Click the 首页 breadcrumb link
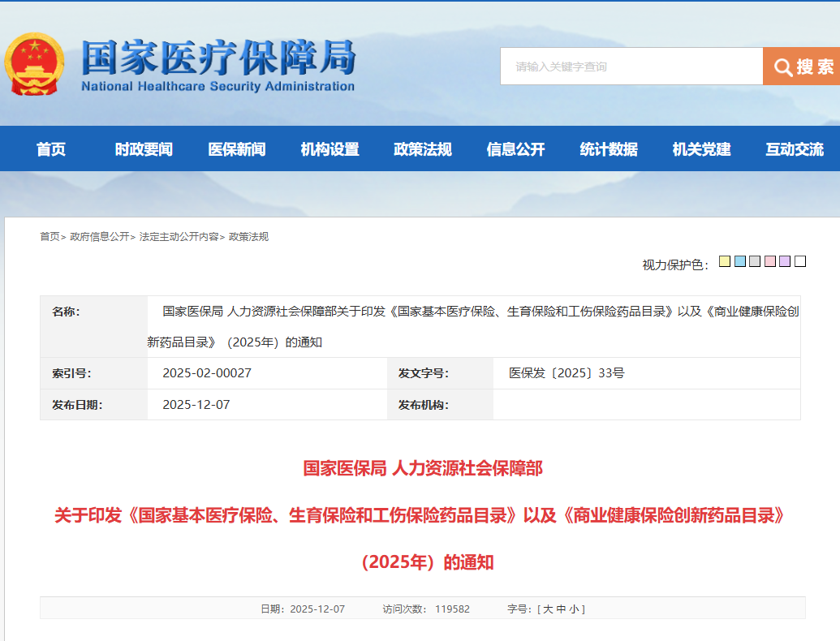Image resolution: width=840 pixels, height=641 pixels. point(50,237)
